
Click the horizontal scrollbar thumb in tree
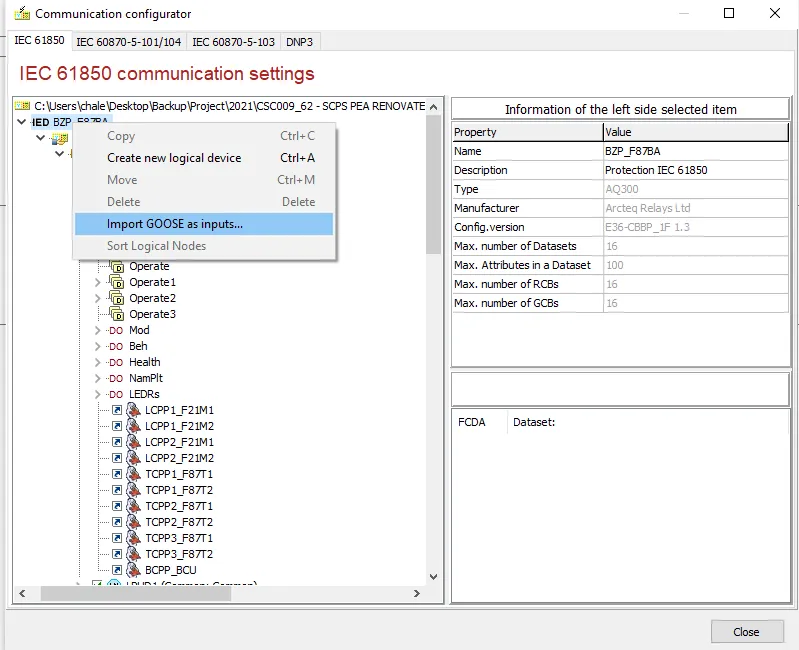coord(136,593)
